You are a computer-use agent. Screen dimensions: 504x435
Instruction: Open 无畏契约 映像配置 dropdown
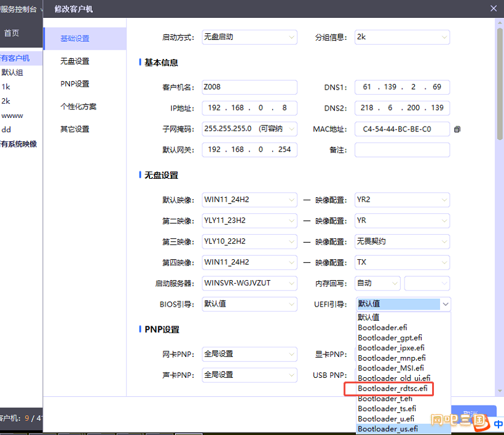(402, 241)
